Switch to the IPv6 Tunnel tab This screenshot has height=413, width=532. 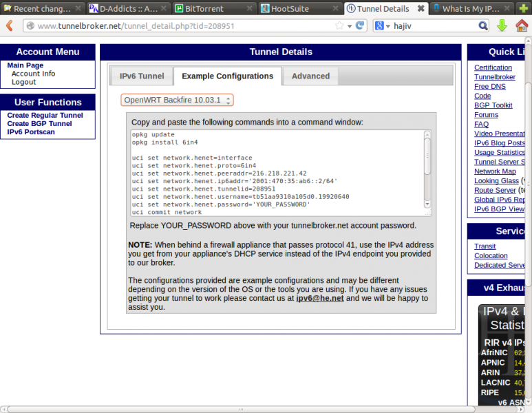pos(142,76)
